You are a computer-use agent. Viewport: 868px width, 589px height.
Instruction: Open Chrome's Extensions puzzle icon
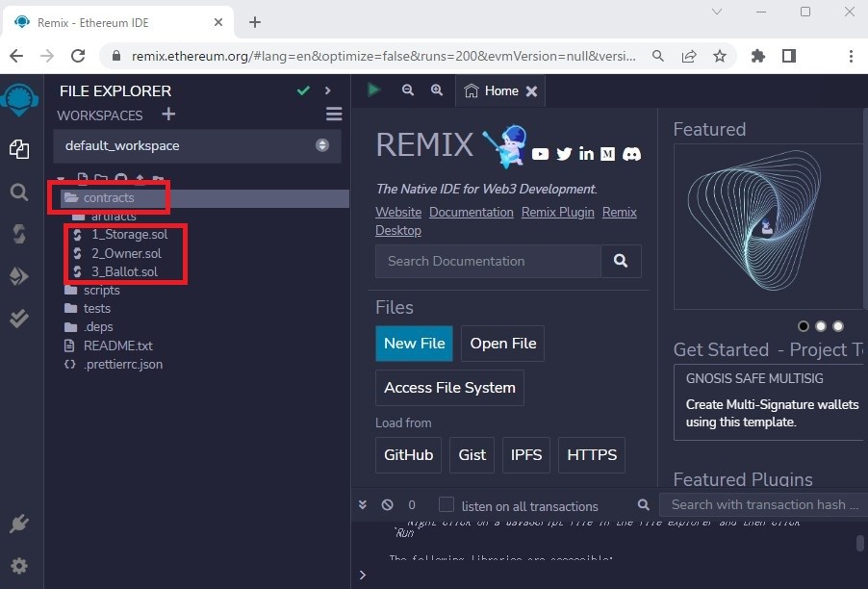tap(758, 56)
